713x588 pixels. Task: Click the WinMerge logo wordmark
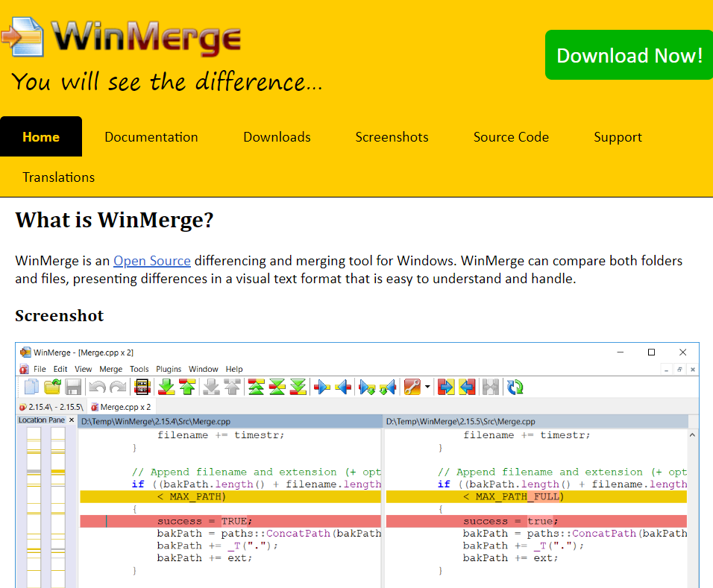tap(146, 38)
